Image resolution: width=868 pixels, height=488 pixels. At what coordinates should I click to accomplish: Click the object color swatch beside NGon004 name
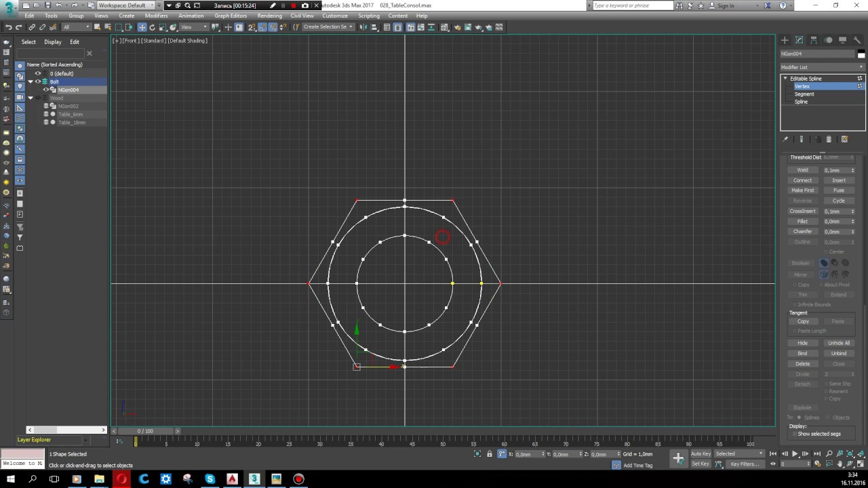(x=861, y=54)
